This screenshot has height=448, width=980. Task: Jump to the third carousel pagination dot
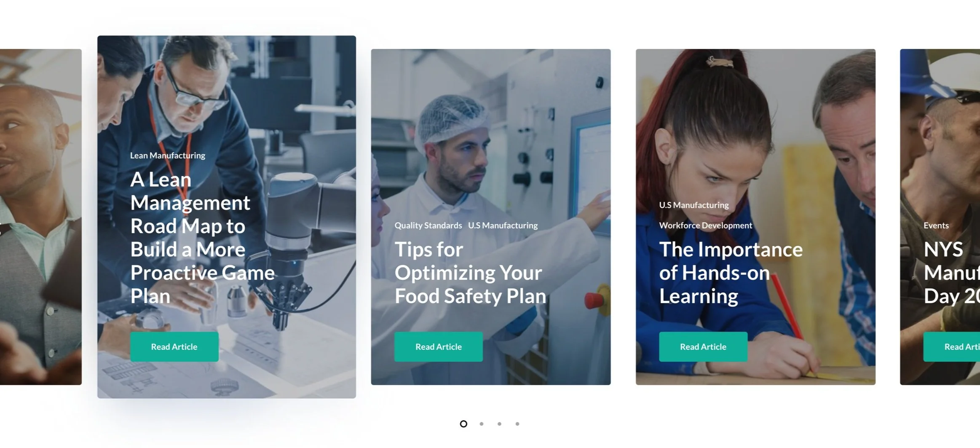coord(499,424)
